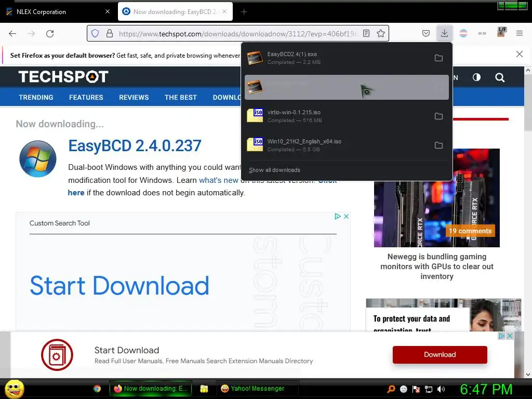Image resolution: width=532 pixels, height=399 pixels.
Task: Bookmark this page with the star icon
Action: pos(381,33)
